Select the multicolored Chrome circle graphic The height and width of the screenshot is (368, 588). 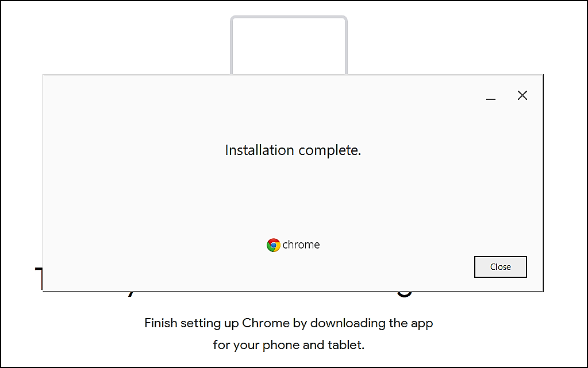tap(272, 245)
